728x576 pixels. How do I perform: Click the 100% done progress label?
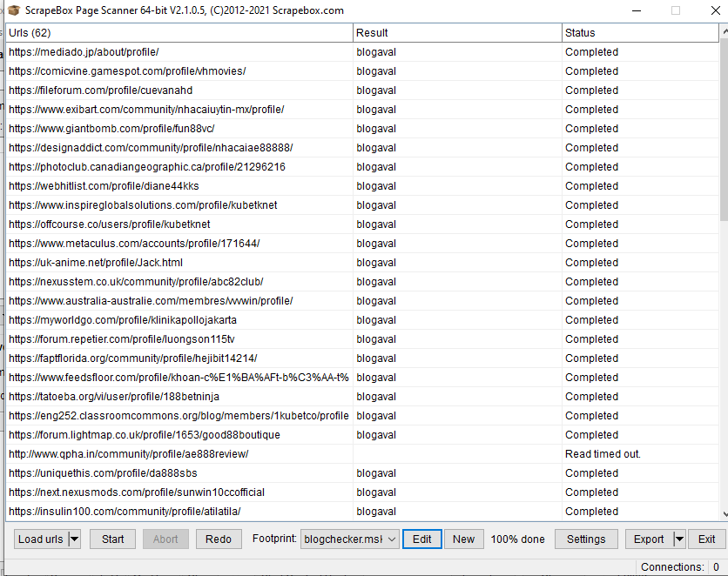point(517,539)
